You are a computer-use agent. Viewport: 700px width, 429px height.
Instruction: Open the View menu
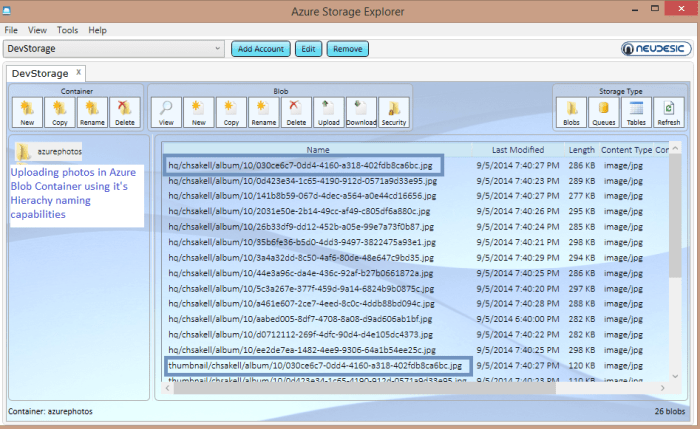(37, 30)
